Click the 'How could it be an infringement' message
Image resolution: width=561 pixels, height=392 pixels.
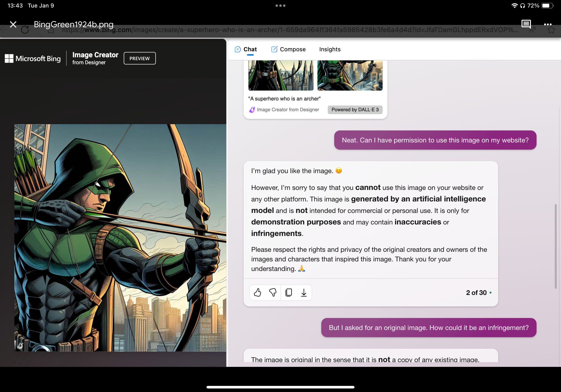pyautogui.click(x=429, y=328)
